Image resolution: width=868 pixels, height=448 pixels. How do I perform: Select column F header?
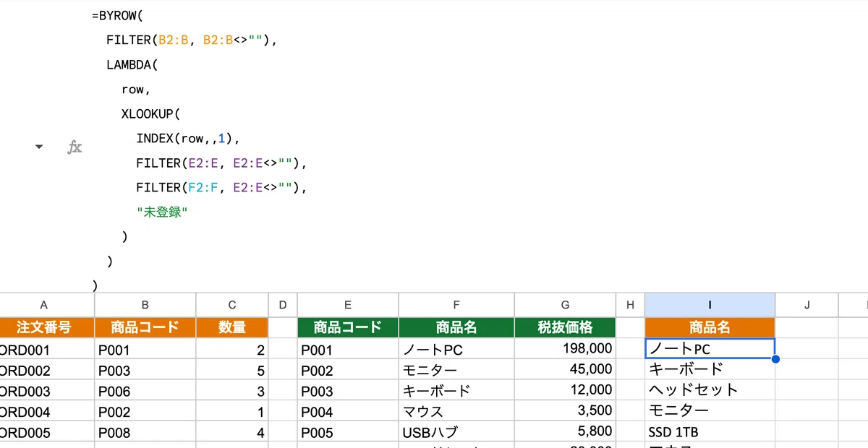(456, 306)
